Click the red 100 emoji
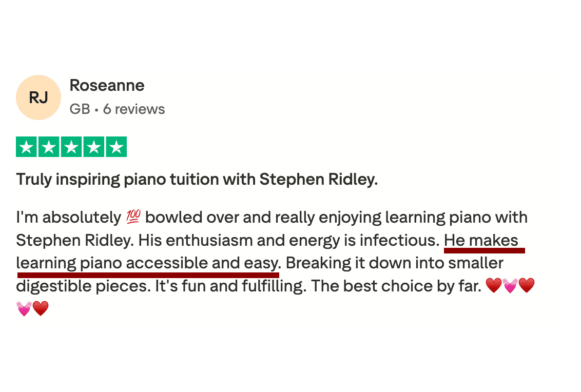Viewport: 581px width, 392px height. pyautogui.click(x=133, y=218)
